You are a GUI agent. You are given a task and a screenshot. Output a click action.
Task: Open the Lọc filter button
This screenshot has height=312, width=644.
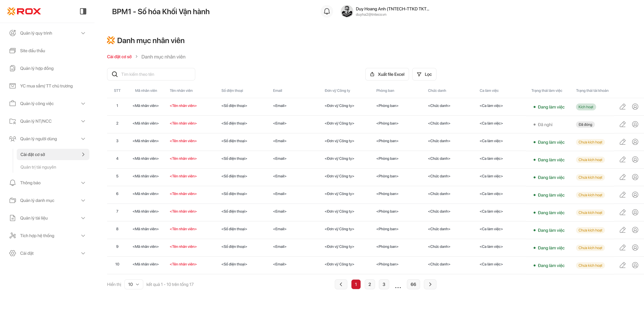(424, 74)
